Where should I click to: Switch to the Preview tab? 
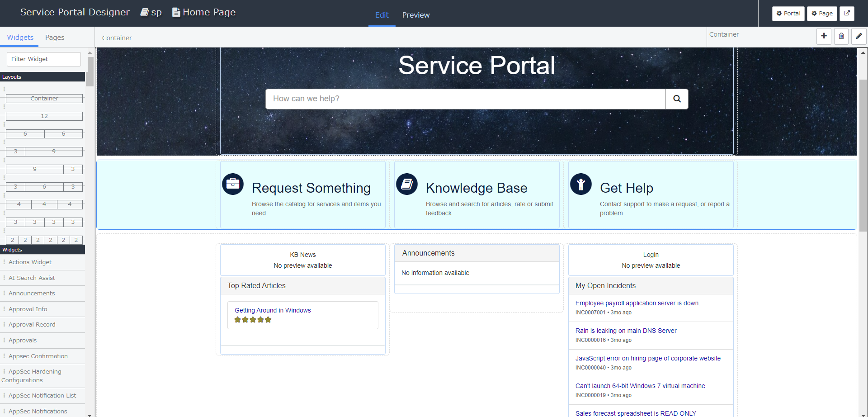[x=415, y=15]
